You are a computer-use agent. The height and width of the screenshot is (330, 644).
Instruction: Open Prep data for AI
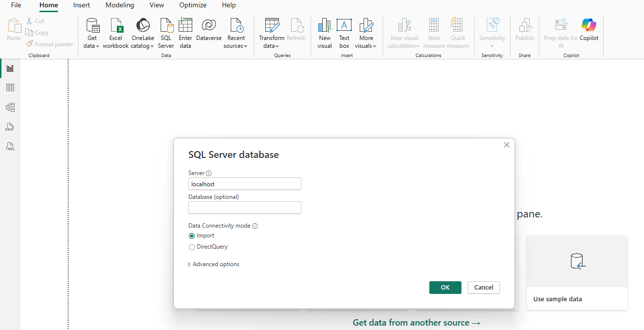561,33
